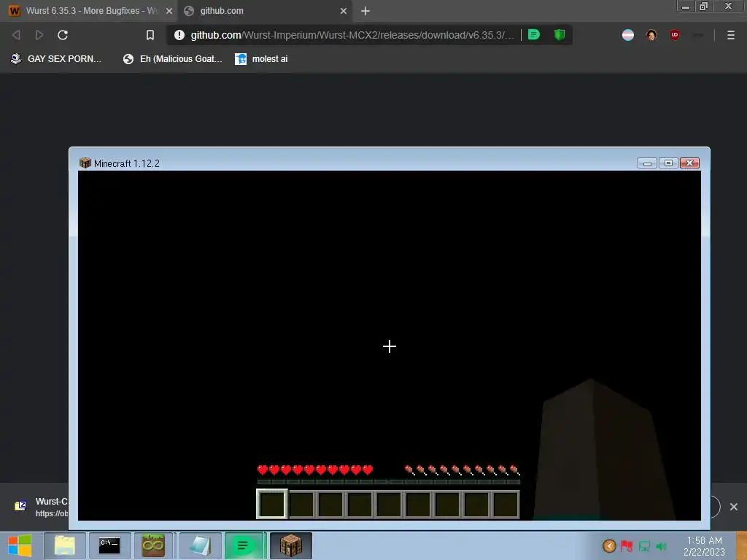Screen dimensions: 747x560
Task: Open File Explorer from the taskbar
Action: pyautogui.click(x=65, y=545)
